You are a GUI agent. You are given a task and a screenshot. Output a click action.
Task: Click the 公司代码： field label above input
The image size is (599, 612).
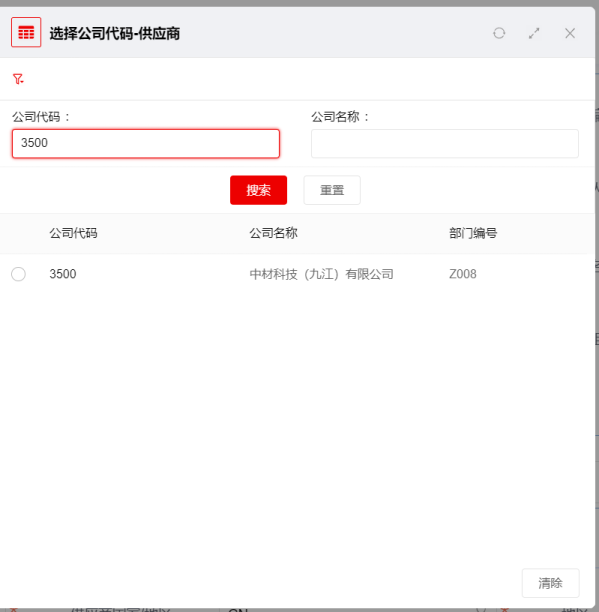coord(41,117)
